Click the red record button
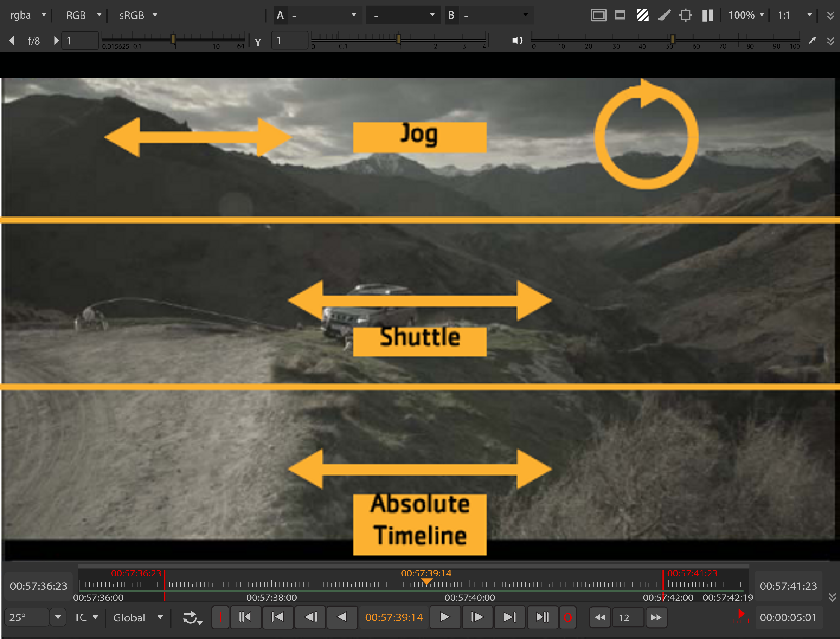This screenshot has height=639, width=840. pos(567,617)
